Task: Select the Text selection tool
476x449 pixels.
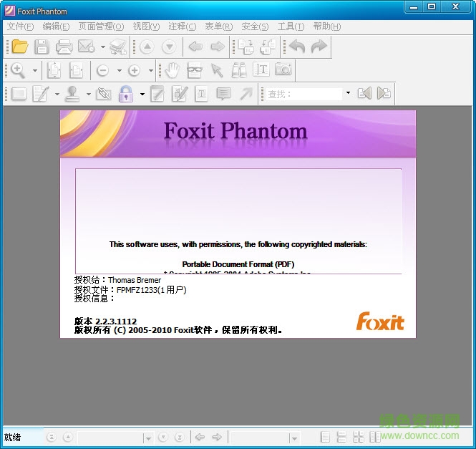Action: [261, 70]
